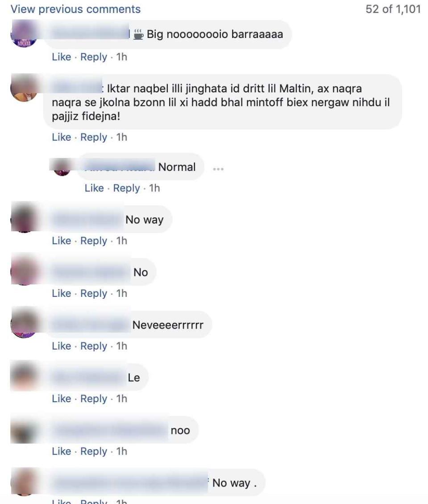This screenshot has height=504, width=428.
Task: Reply to the 'Big noooooooio barraaaaa' comment
Action: coord(94,57)
